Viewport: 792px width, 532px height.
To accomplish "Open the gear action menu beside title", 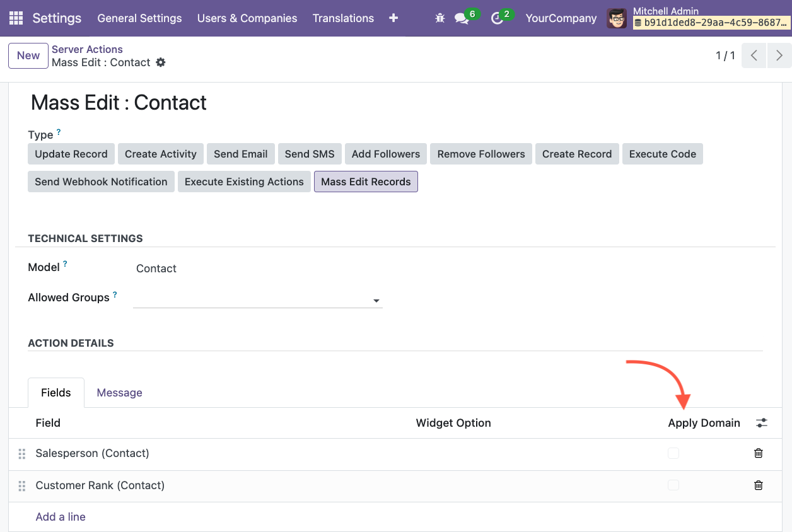I will coord(161,62).
